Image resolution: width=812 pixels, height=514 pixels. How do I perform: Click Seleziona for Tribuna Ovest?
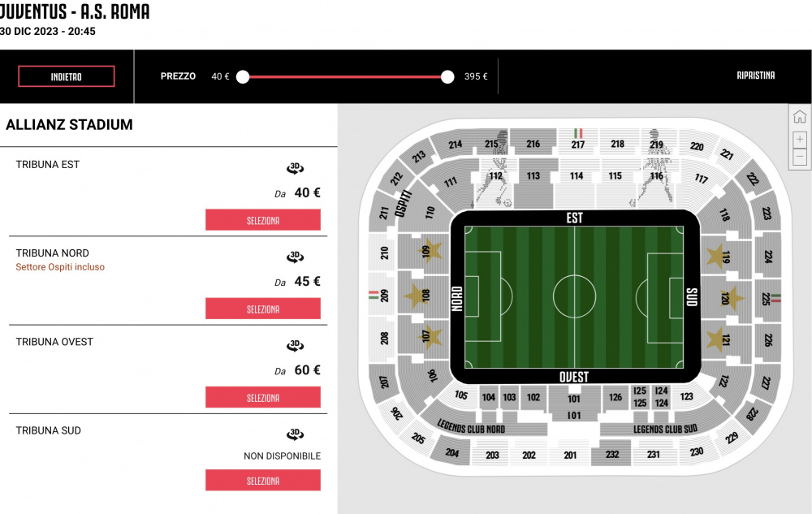pos(263,397)
